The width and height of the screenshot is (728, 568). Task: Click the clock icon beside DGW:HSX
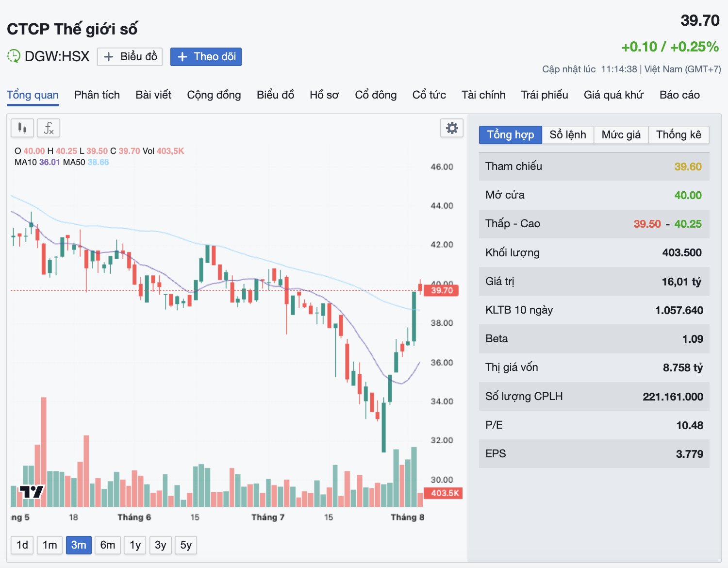pos(14,56)
